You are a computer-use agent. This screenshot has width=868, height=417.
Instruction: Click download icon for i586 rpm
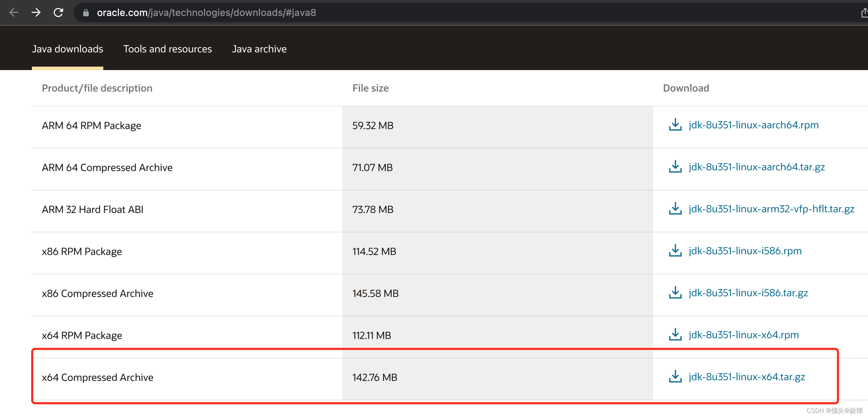[x=675, y=251]
